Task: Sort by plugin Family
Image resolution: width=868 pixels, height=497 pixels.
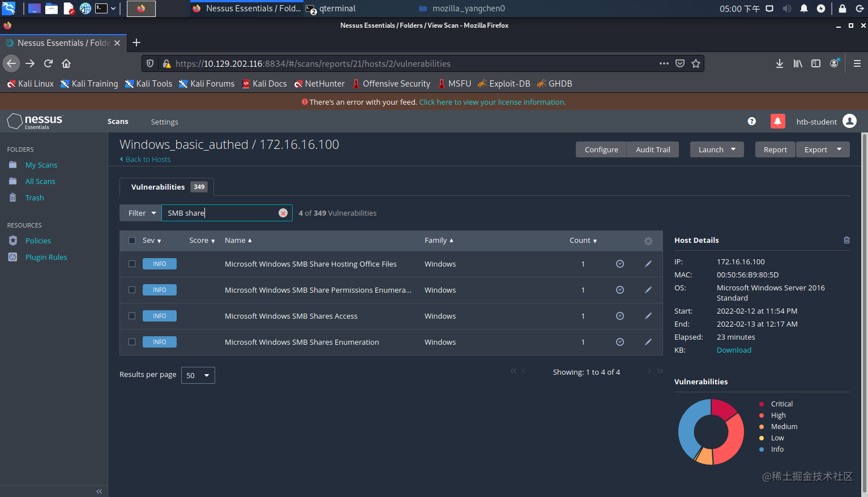Action: coord(439,241)
